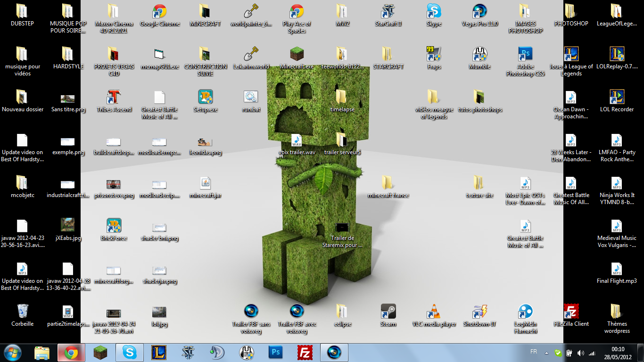Select Trailer FBF sans voix.veg project
The height and width of the screenshot is (362, 644).
pos(251,319)
